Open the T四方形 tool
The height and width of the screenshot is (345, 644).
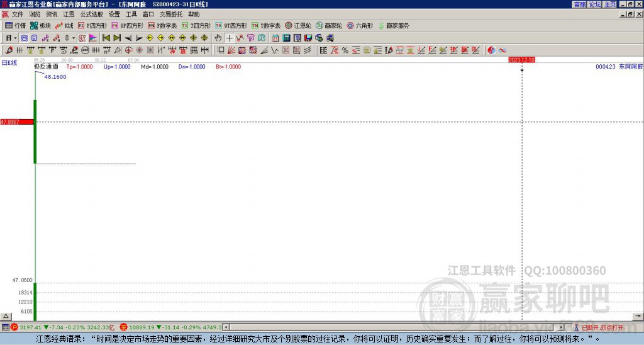pos(196,25)
